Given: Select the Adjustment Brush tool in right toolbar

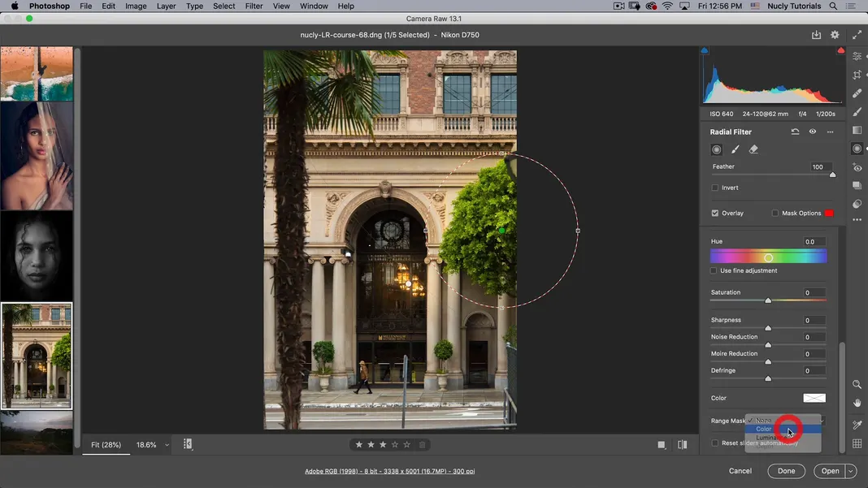Looking at the screenshot, I should click(x=857, y=112).
